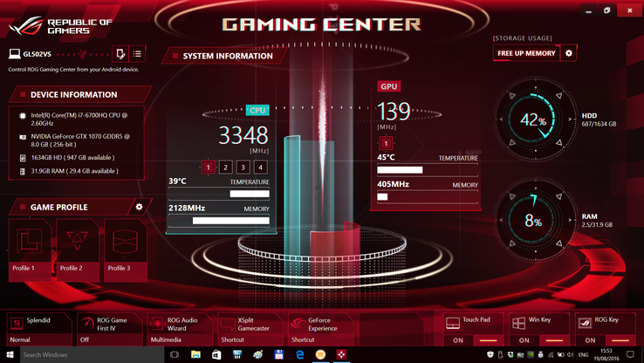Click the CPU memory 2128MHz bar
This screenshot has height=363, width=644.
[x=219, y=221]
